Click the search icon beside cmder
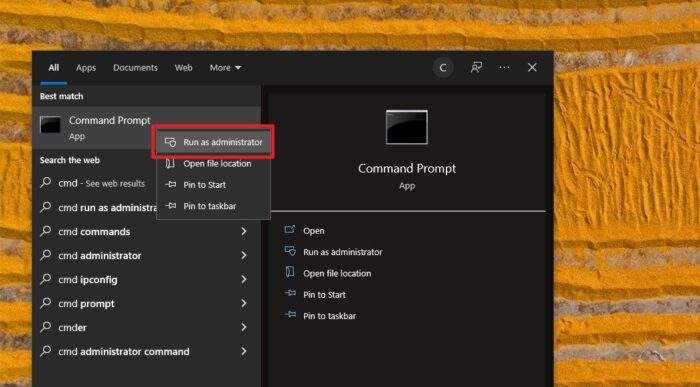The width and height of the screenshot is (700, 387). (x=46, y=327)
